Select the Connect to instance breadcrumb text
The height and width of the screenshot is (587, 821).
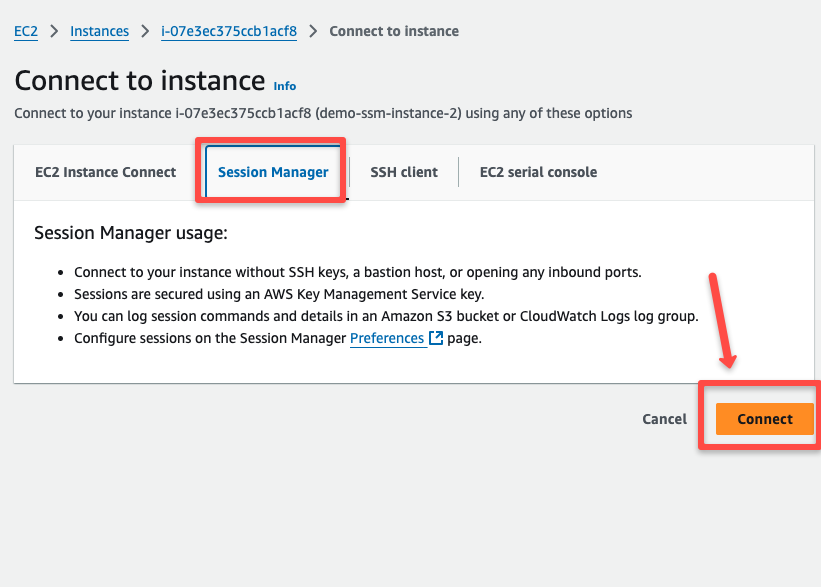tap(394, 31)
